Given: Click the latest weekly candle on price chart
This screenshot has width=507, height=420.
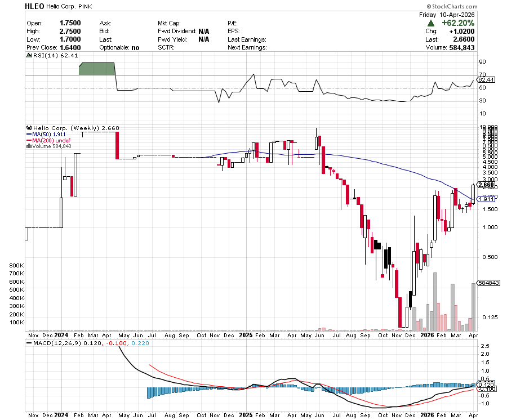Looking at the screenshot, I should coord(473,194).
